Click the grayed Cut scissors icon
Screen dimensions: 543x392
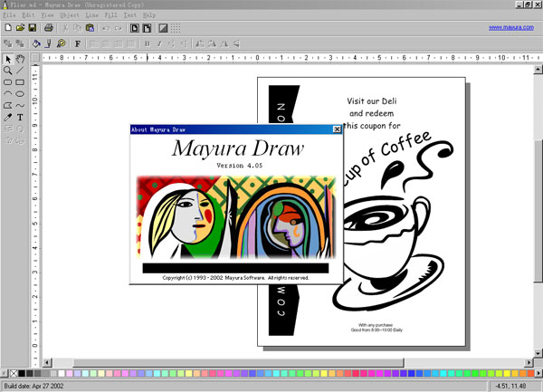click(x=65, y=28)
